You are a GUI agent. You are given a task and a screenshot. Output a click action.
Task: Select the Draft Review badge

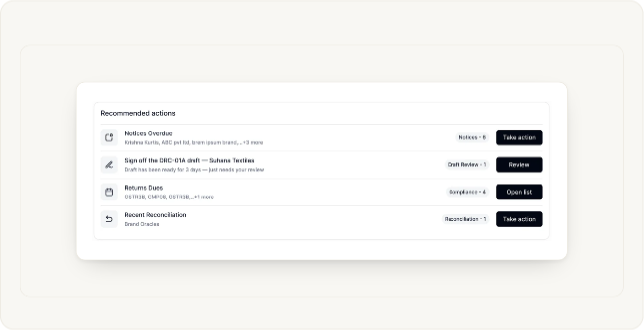[467, 165]
